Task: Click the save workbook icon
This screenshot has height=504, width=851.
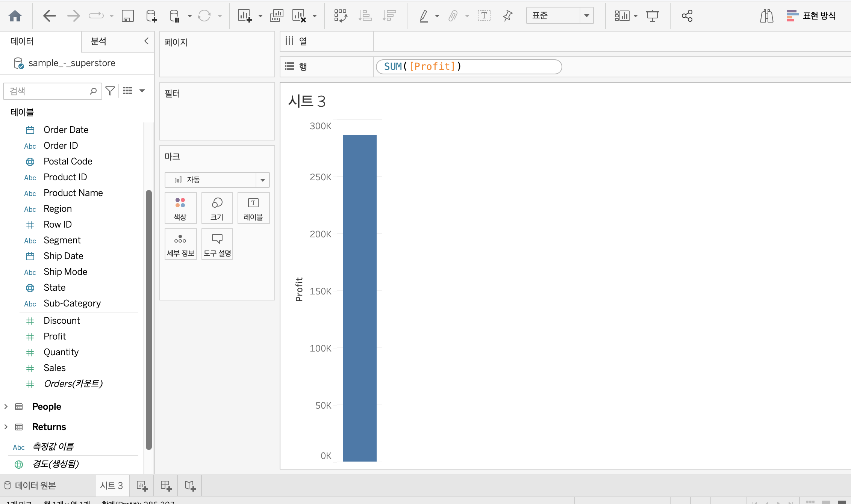Action: coord(127,16)
